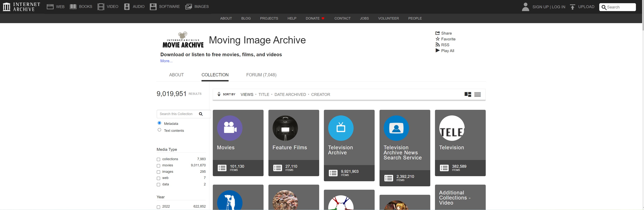The width and height of the screenshot is (644, 210).
Task: Click the collection search magnifier icon
Action: pos(201,114)
